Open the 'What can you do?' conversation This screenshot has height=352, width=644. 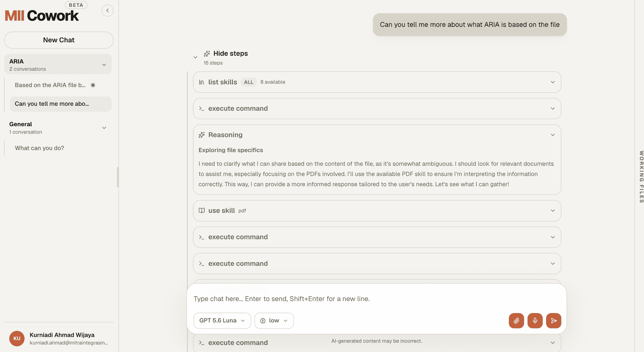[40, 148]
